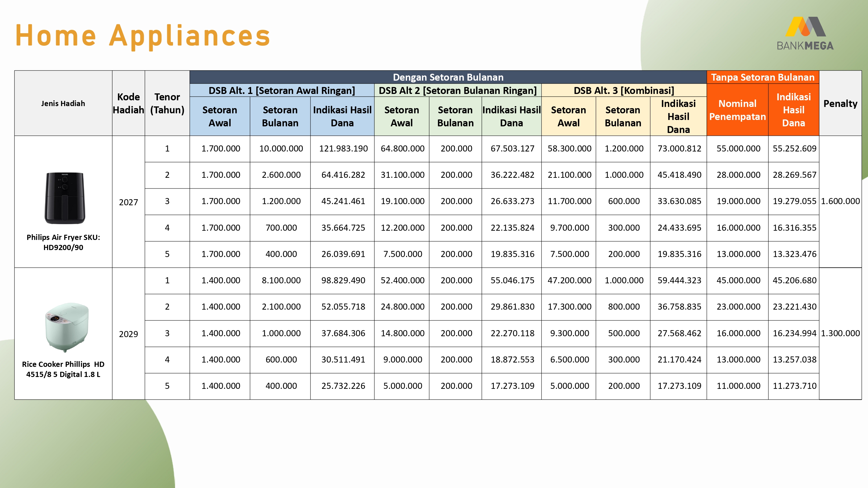Click the cell 13.257.038
This screenshot has height=488, width=868.
click(x=794, y=359)
